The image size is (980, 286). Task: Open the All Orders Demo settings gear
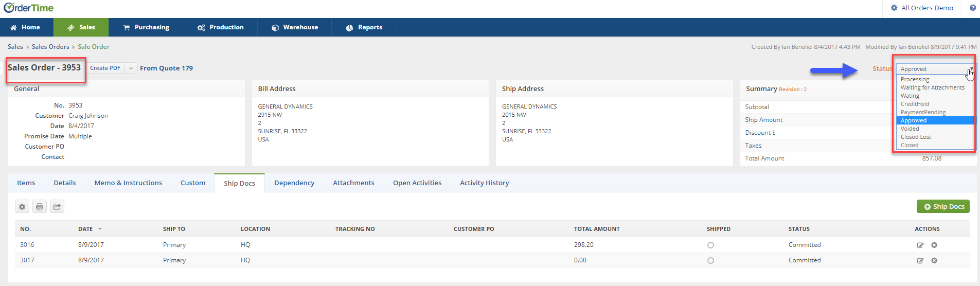tap(894, 8)
